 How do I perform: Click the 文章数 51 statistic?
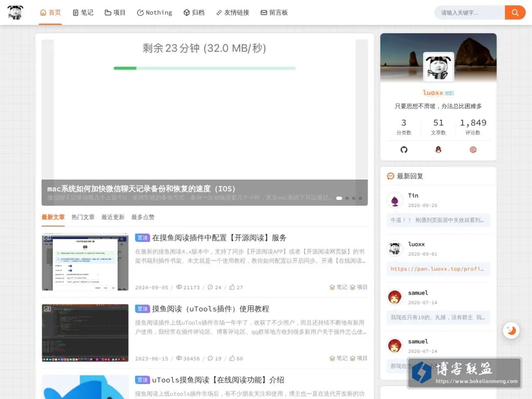tap(438, 127)
